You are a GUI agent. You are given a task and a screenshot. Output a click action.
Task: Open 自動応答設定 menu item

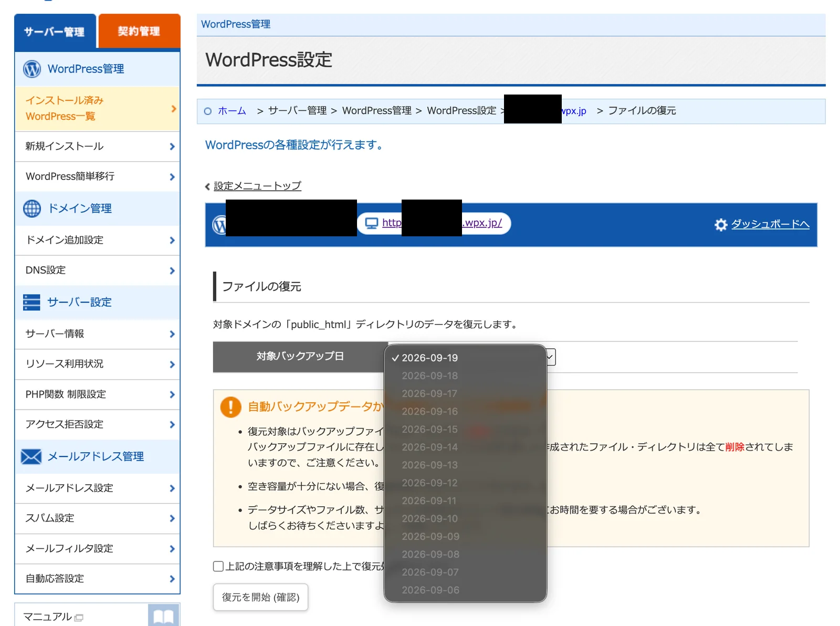(98, 579)
